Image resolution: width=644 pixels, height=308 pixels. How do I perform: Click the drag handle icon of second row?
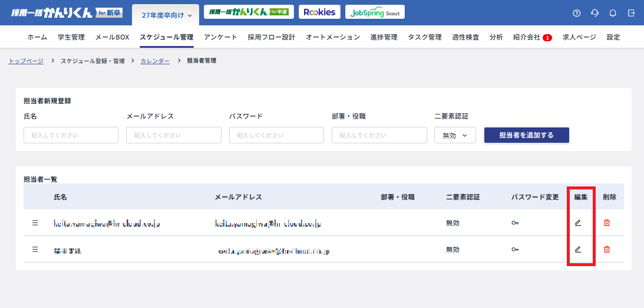pyautogui.click(x=35, y=249)
